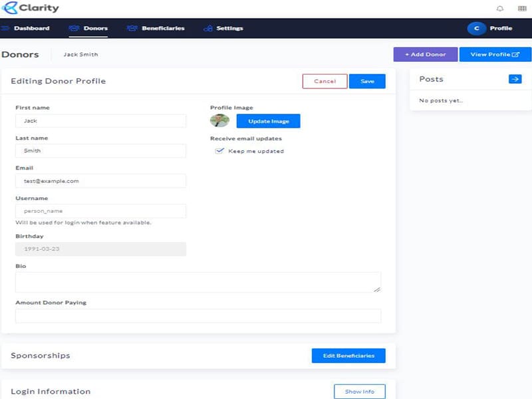Click inside the Email input field
Screen dimensions: 532x399
point(100,181)
